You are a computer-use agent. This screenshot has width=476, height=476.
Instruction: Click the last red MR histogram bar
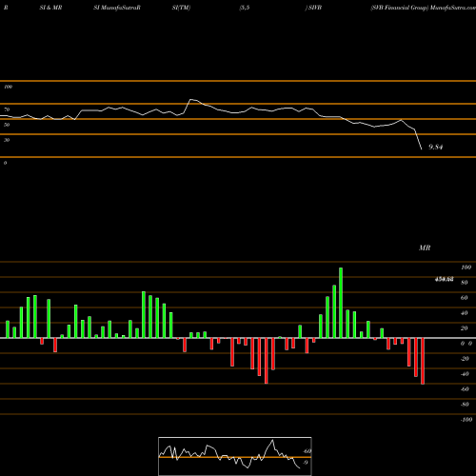pos(423,361)
